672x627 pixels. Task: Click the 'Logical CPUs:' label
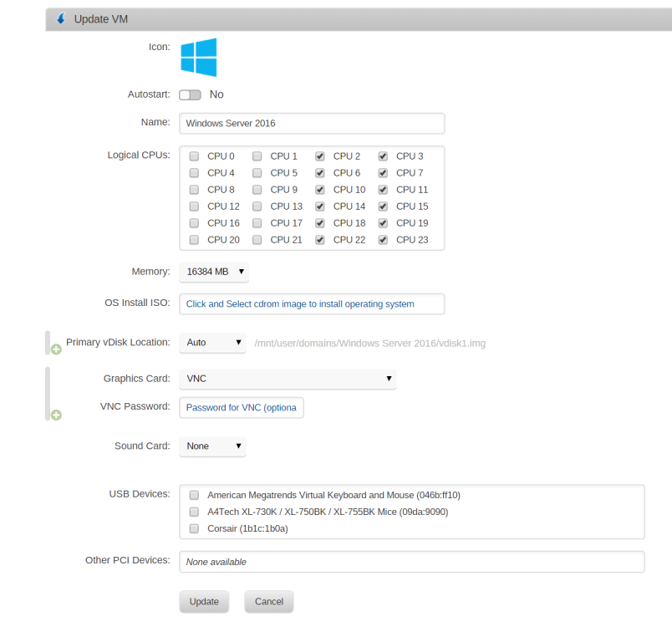(x=139, y=155)
